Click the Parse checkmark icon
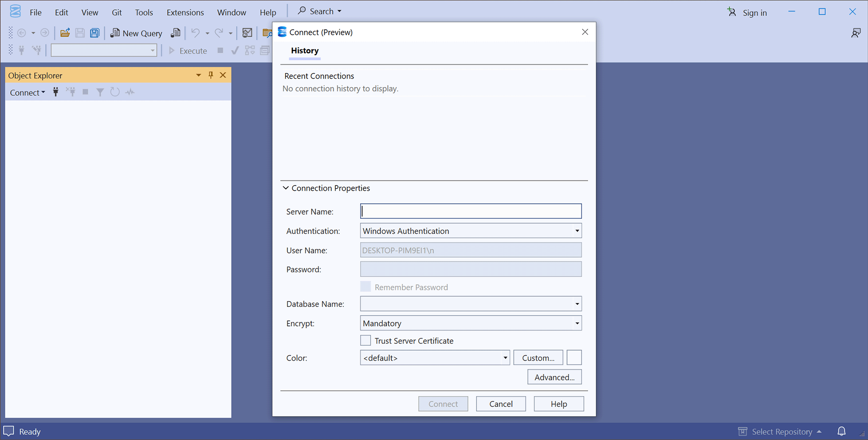Screen dimensions: 868x440 click(x=235, y=51)
